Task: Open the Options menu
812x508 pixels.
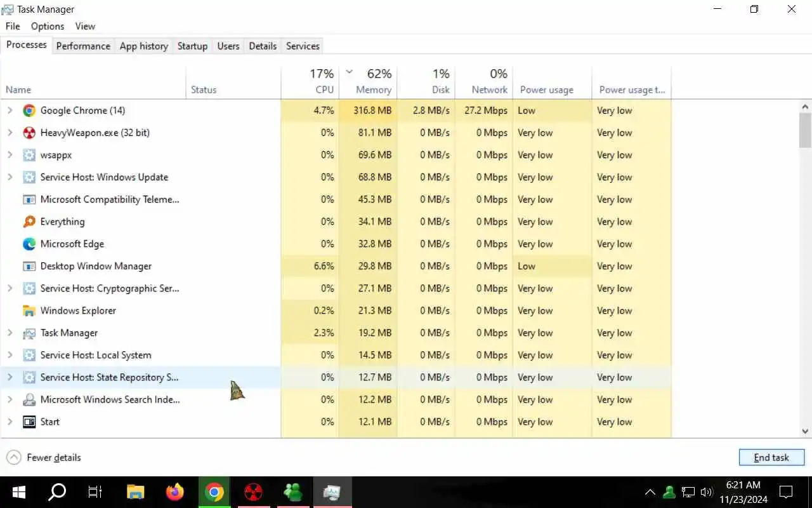Action: coord(48,26)
